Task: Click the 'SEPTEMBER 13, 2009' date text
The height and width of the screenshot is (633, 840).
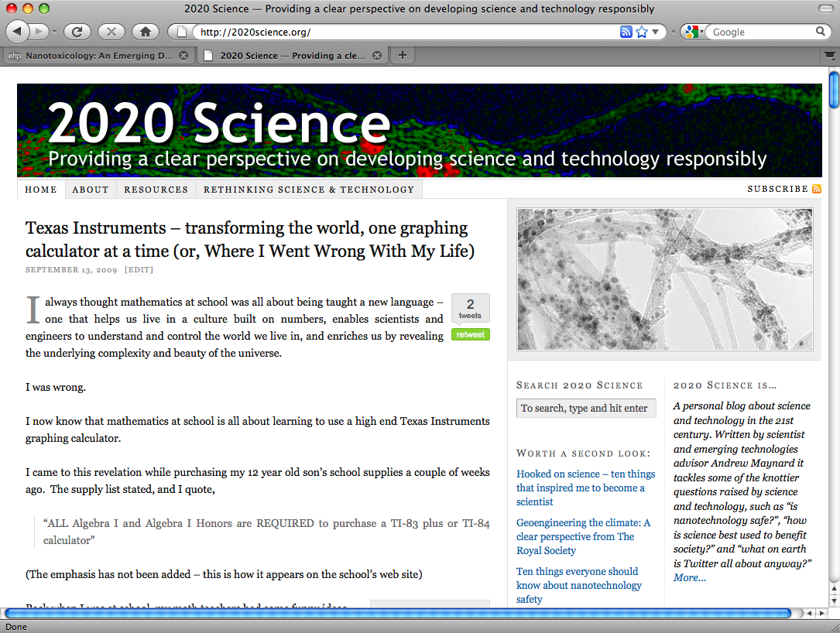Action: coord(71,270)
